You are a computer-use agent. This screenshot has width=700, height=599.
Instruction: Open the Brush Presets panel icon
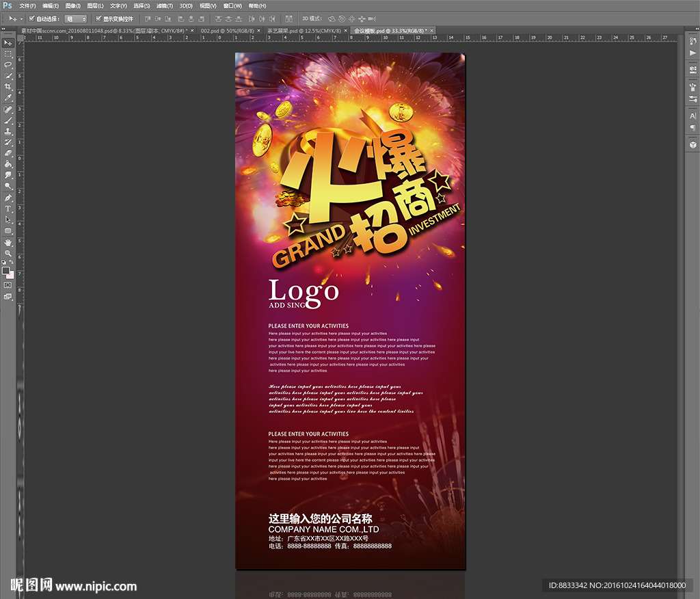click(x=693, y=87)
